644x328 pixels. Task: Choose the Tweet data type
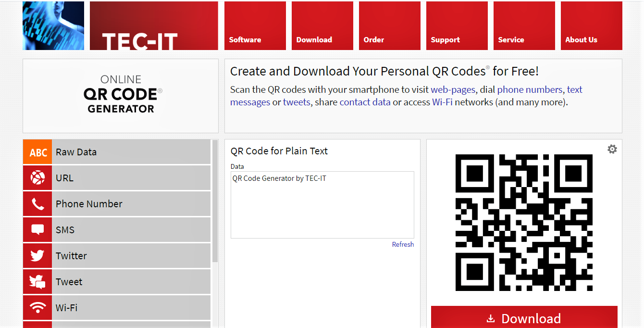pos(117,282)
